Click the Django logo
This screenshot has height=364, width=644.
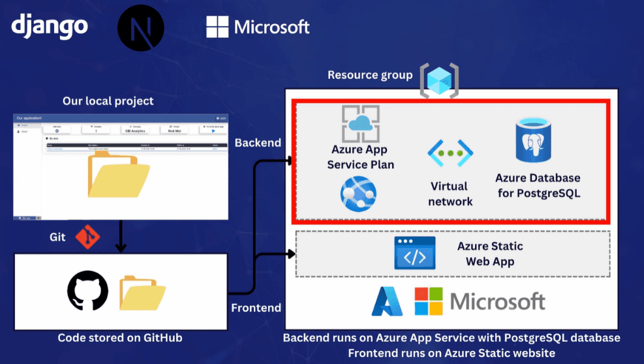(50, 26)
